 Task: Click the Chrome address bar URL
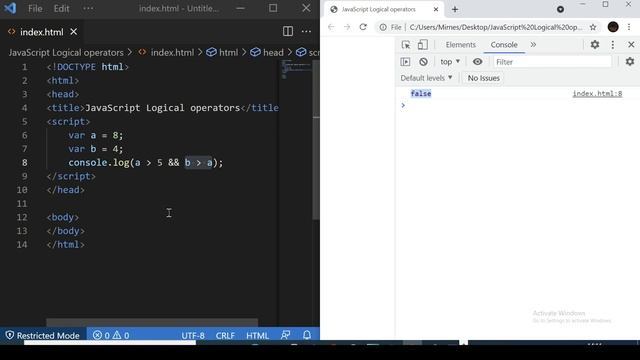pos(496,27)
